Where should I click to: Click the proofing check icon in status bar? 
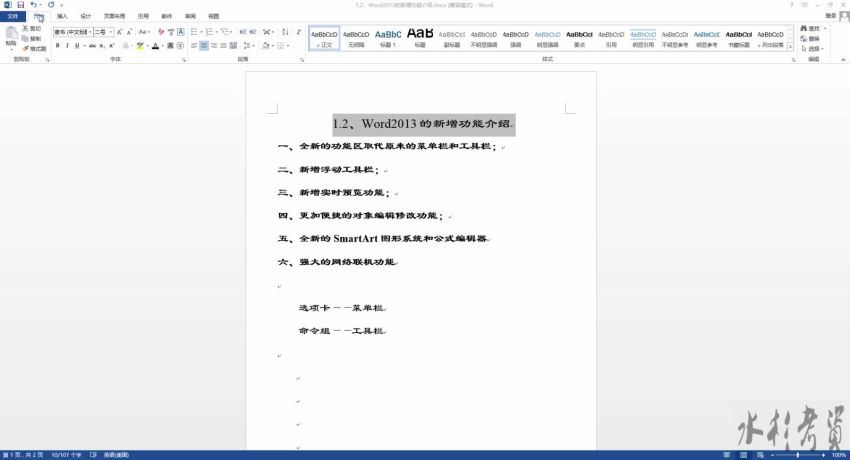[93, 455]
